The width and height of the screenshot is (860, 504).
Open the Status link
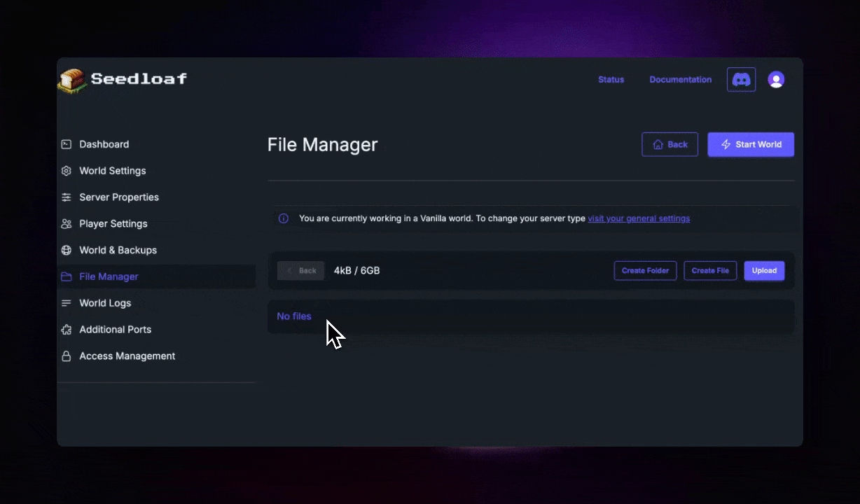[611, 80]
